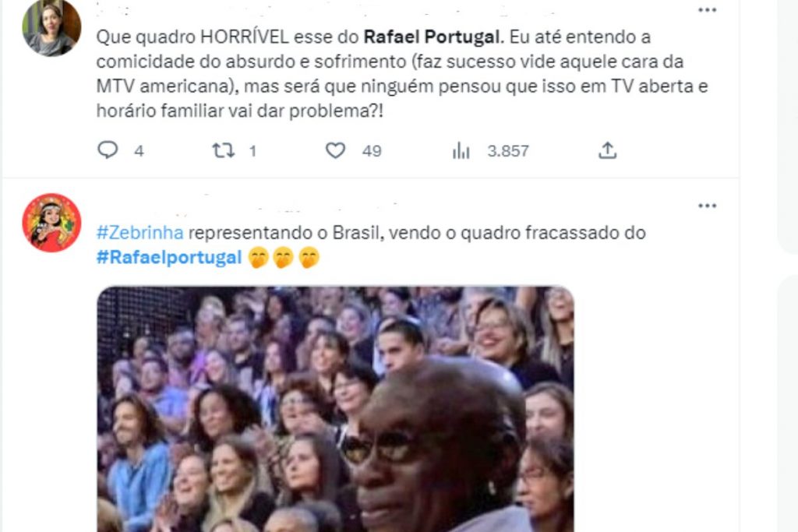Click the hand-over-mouth emojis in second tweet
The height and width of the screenshot is (532, 798).
[284, 257]
